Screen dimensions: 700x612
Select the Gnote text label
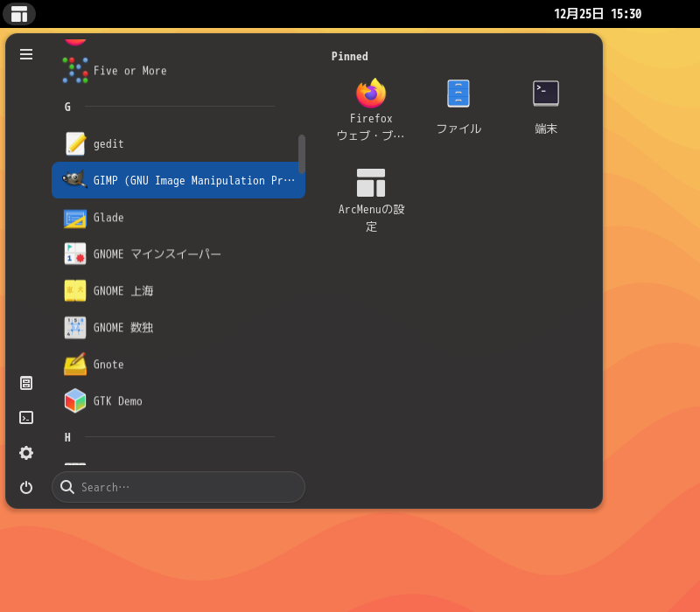[108, 365]
